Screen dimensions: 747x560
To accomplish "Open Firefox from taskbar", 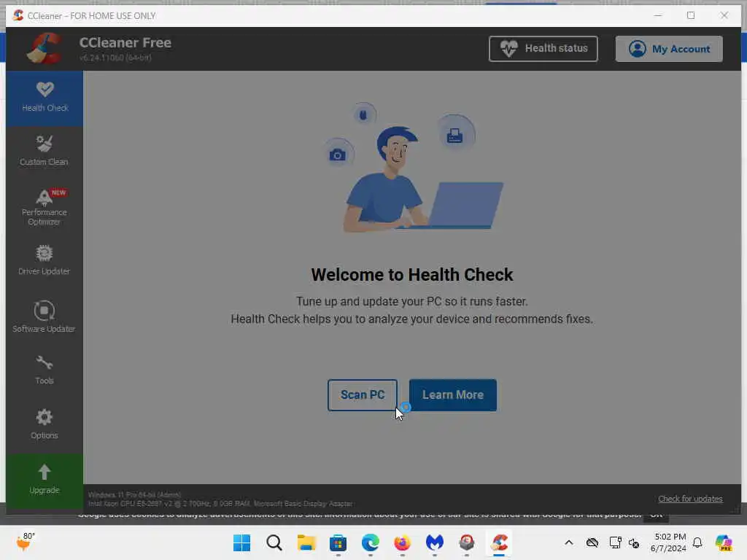I will (x=403, y=542).
